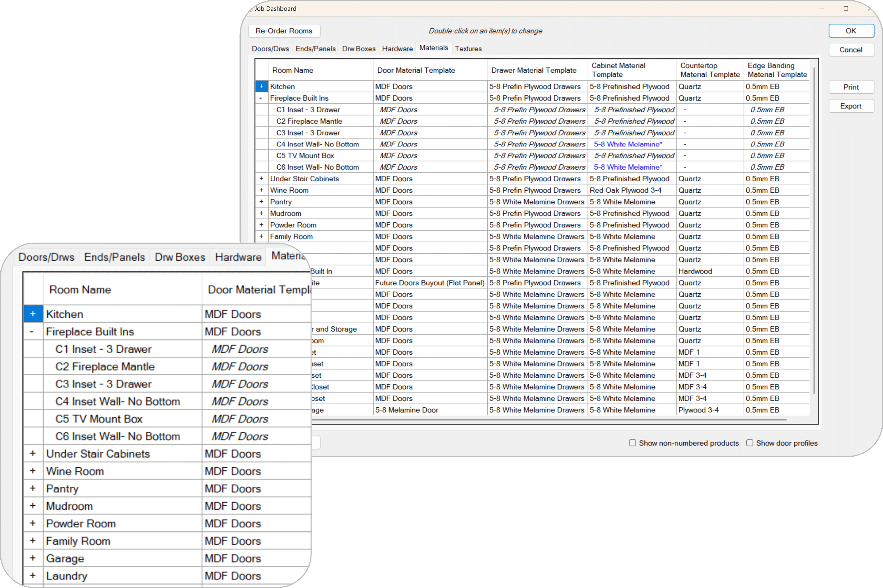Switch to the Drw Boxes tab
Screen dimensions: 883x588
(358, 48)
